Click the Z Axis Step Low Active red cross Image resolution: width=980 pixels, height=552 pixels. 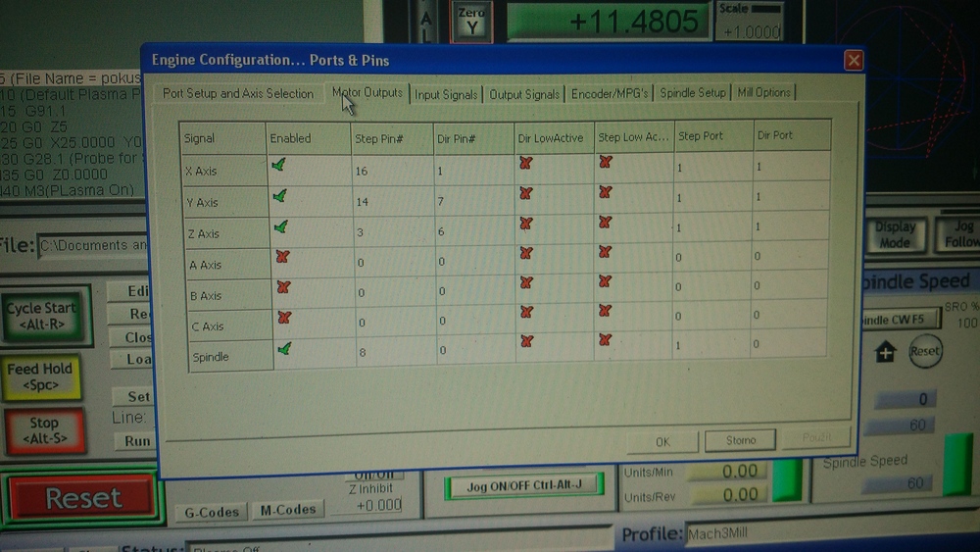(x=605, y=223)
